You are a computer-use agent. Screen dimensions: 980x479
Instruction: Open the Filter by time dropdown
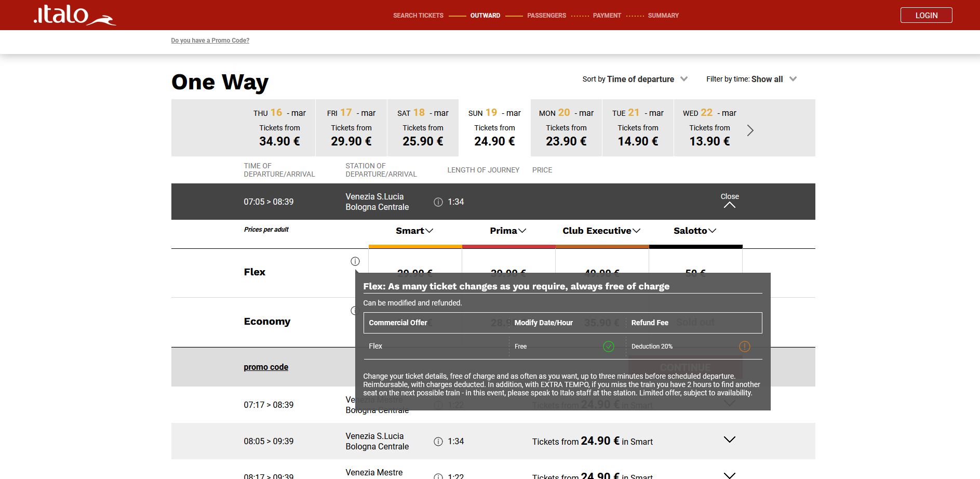(x=751, y=79)
